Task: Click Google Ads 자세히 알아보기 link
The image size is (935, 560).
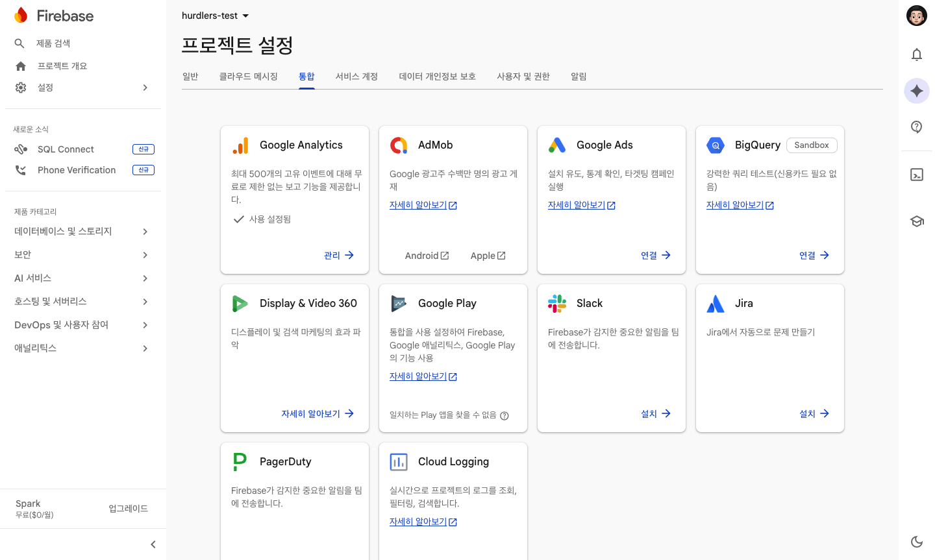Action: [582, 205]
